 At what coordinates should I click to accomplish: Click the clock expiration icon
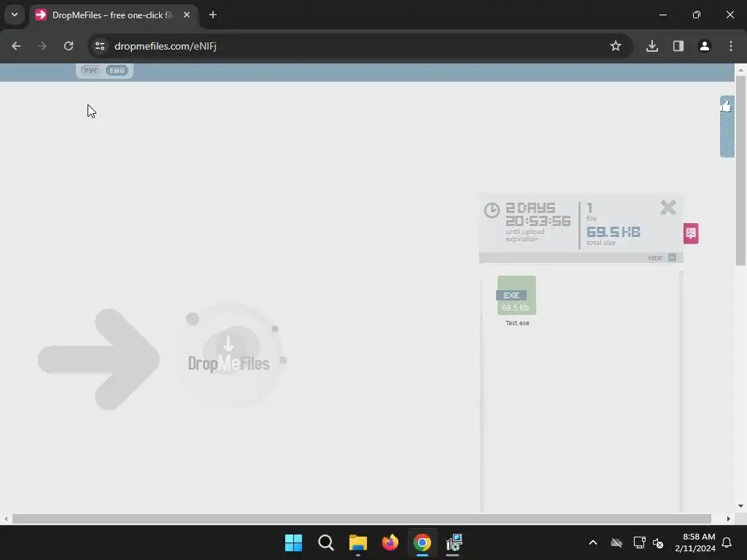pos(492,210)
